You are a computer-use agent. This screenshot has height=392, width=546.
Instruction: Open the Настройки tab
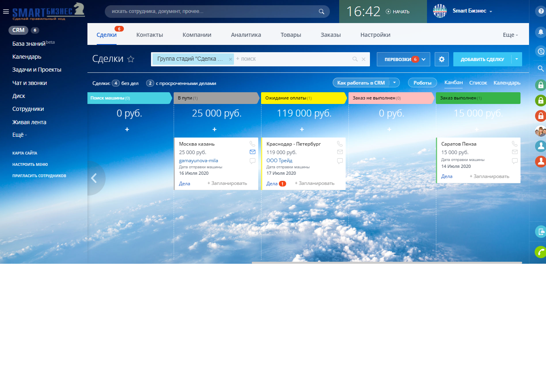point(376,35)
